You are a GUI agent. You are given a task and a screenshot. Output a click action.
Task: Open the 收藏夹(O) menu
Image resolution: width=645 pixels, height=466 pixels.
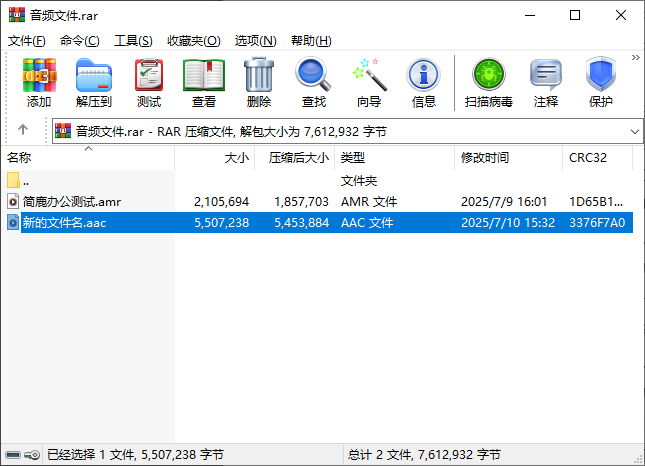(194, 41)
